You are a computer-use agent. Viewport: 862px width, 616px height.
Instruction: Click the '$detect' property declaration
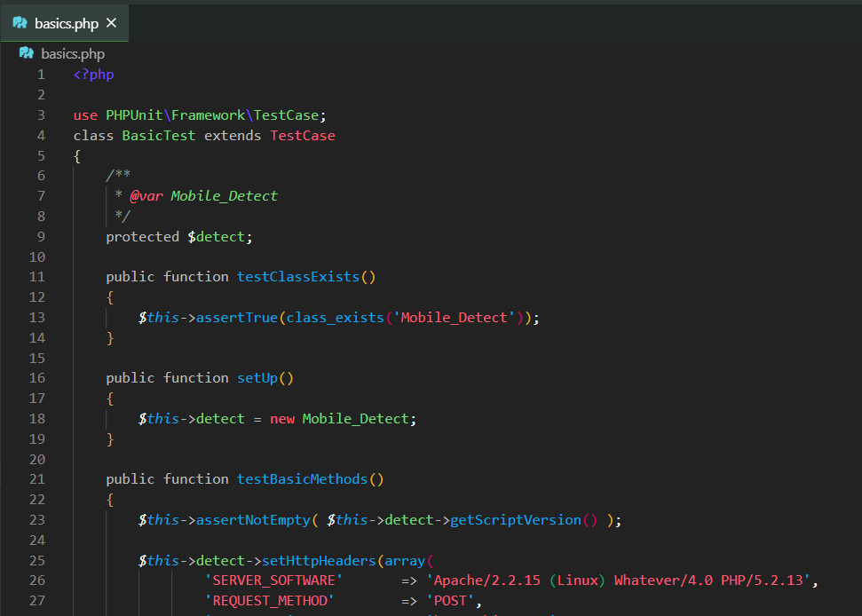coord(216,237)
